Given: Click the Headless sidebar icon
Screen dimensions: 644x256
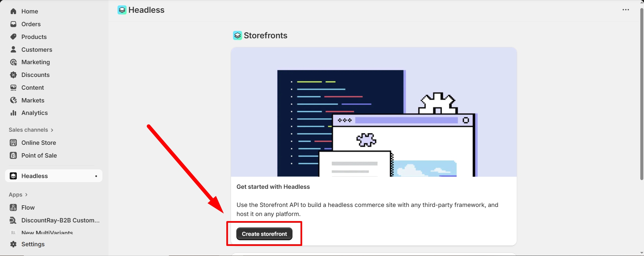Looking at the screenshot, I should point(13,176).
